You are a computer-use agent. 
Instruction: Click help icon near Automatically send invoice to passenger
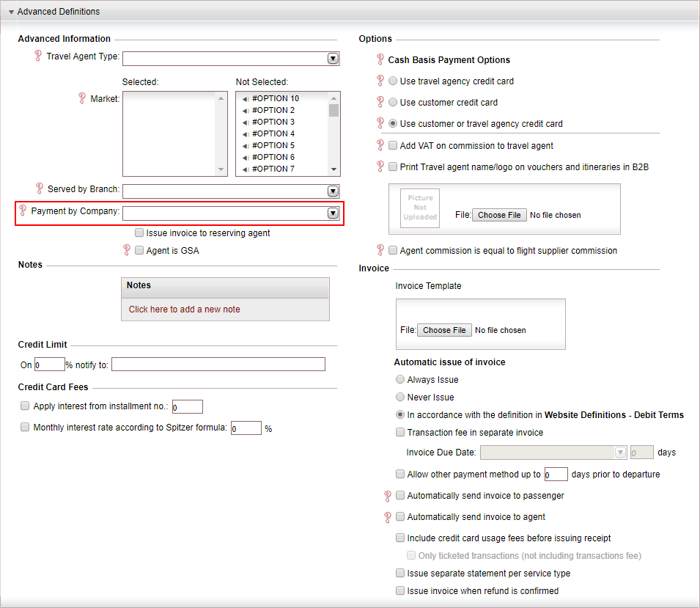388,496
